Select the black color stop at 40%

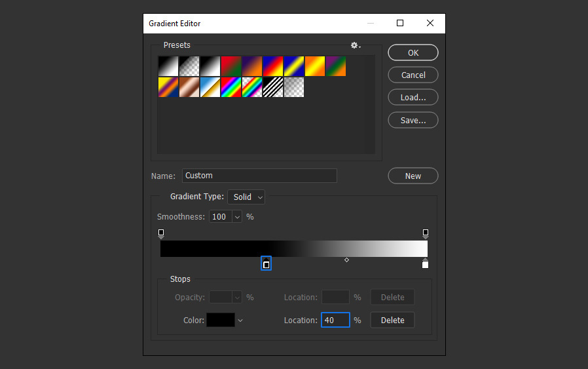coord(266,263)
